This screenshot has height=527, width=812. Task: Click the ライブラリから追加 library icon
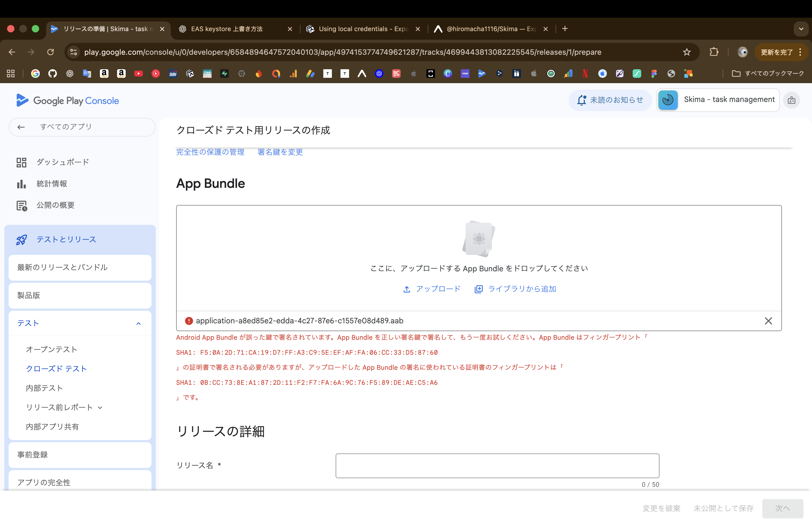click(x=479, y=289)
